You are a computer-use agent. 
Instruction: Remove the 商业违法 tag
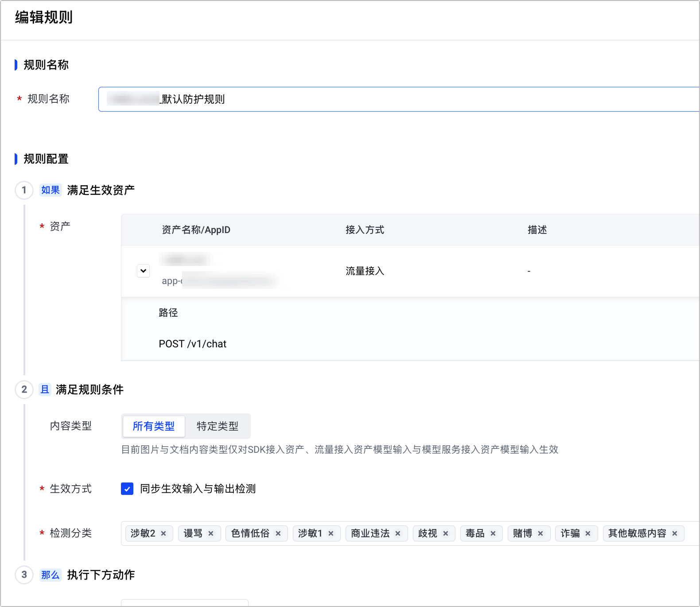(398, 533)
